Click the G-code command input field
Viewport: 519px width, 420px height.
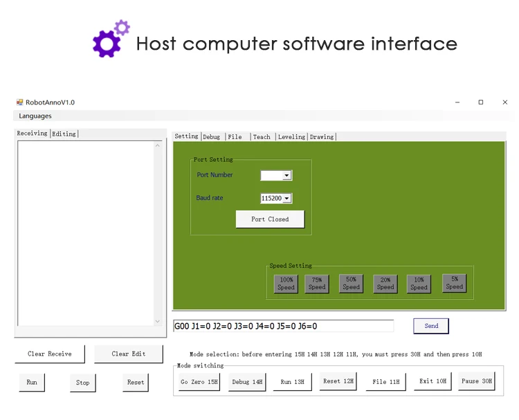[282, 326]
